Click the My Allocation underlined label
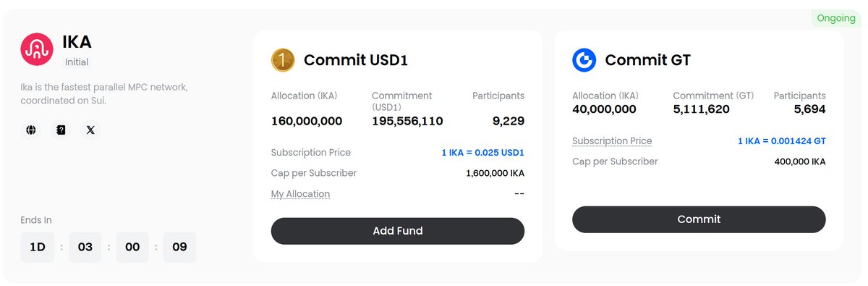The width and height of the screenshot is (868, 286). click(x=300, y=194)
